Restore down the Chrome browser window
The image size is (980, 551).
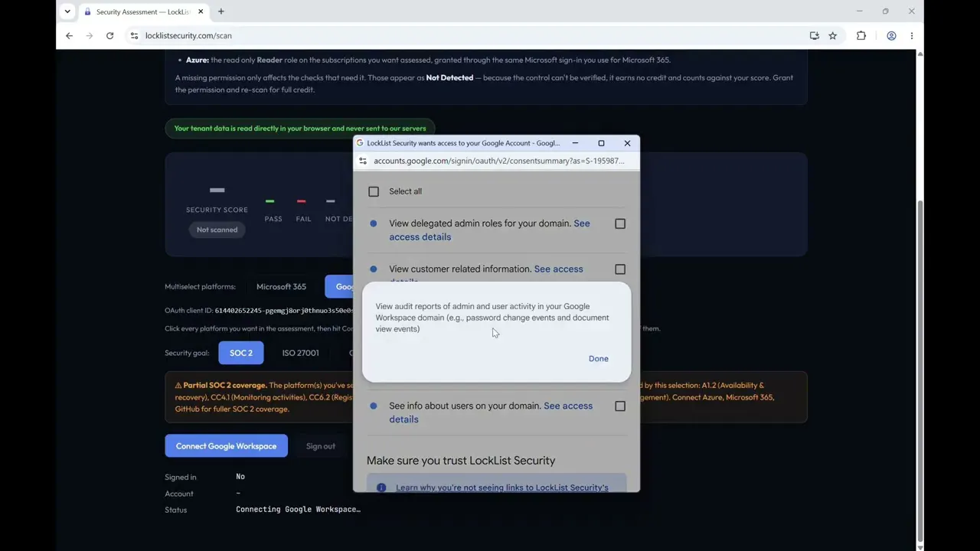click(885, 11)
